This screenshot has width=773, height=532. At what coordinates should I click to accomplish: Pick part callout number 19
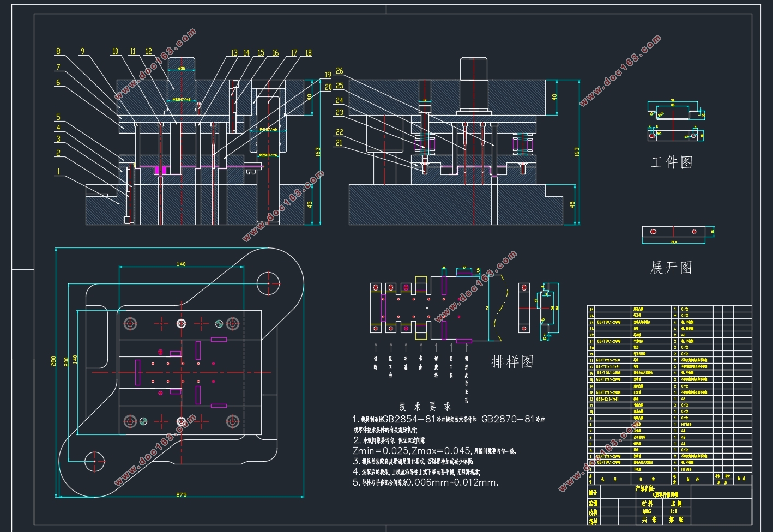tap(328, 75)
